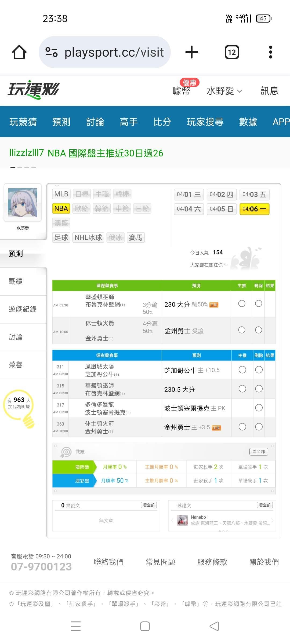Click 看全部 in the 感謝文 box
The width and height of the screenshot is (290, 644).
click(x=265, y=505)
